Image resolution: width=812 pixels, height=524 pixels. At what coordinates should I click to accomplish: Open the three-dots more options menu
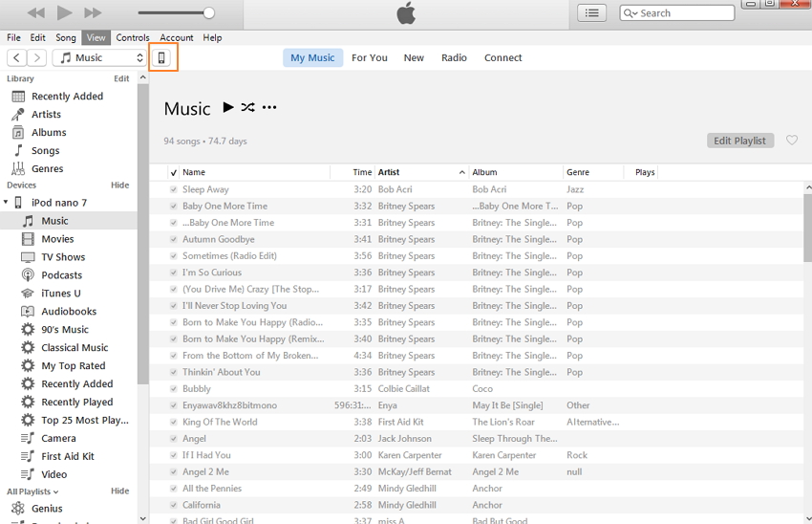[x=269, y=107]
